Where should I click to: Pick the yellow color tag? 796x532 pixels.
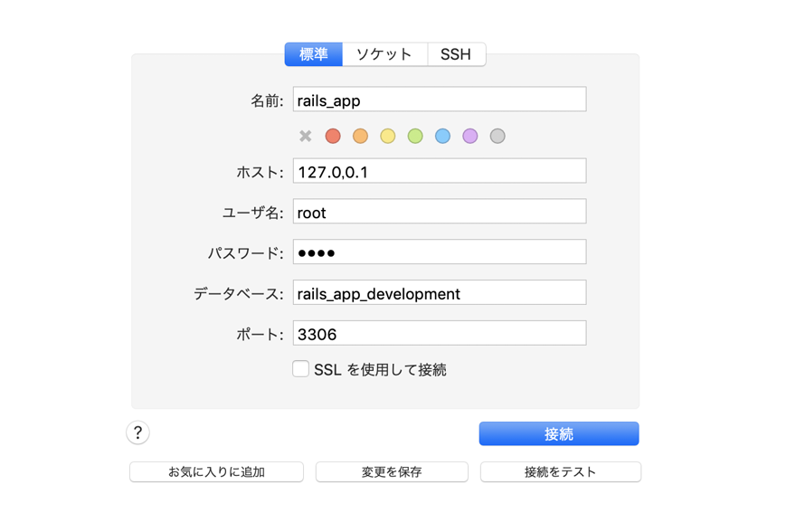(387, 136)
